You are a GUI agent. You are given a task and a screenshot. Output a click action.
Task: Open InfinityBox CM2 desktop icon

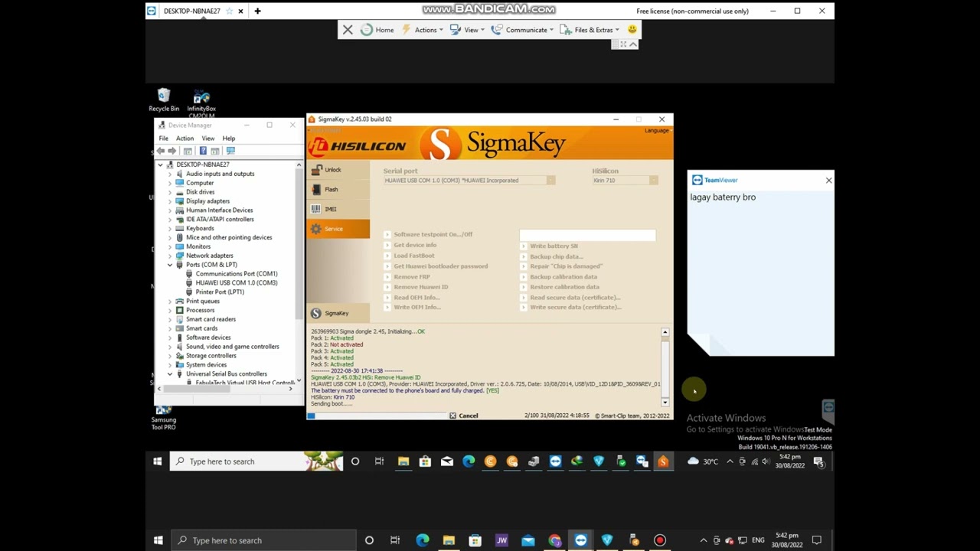pyautogui.click(x=201, y=104)
